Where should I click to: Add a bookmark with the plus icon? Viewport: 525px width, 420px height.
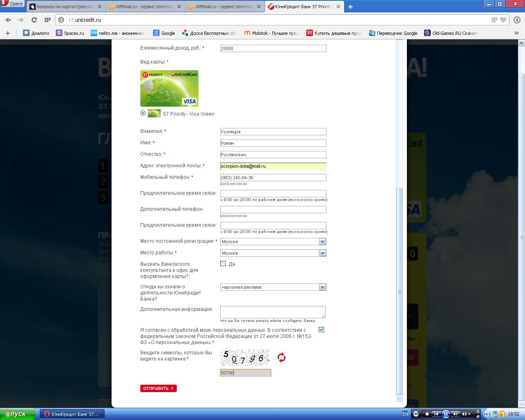click(x=7, y=33)
